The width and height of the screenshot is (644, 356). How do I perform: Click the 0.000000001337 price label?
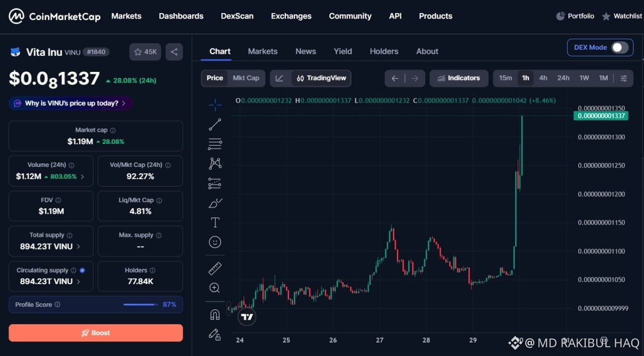[x=601, y=116]
